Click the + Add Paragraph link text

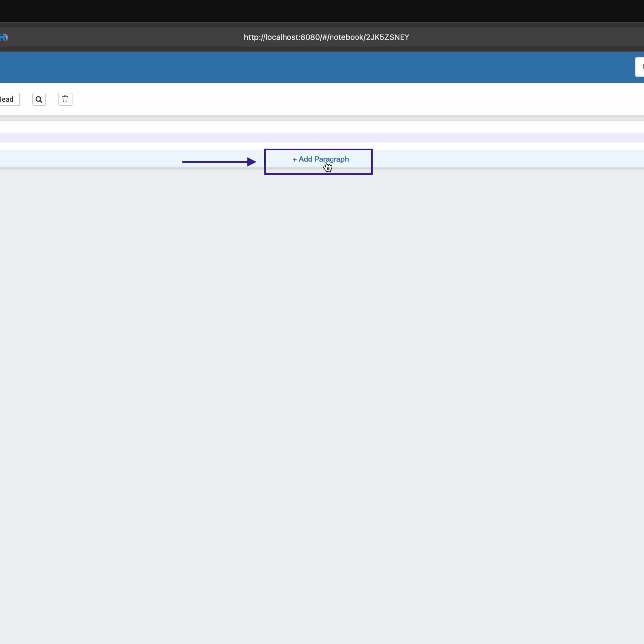320,159
